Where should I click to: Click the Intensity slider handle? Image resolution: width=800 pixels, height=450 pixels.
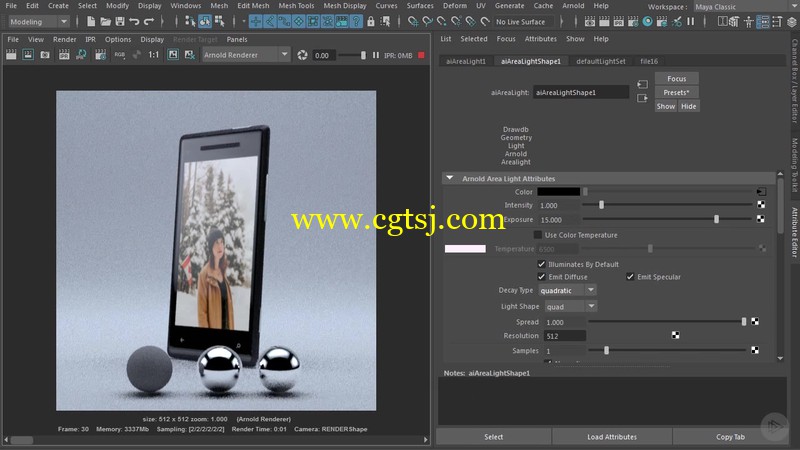coord(602,205)
